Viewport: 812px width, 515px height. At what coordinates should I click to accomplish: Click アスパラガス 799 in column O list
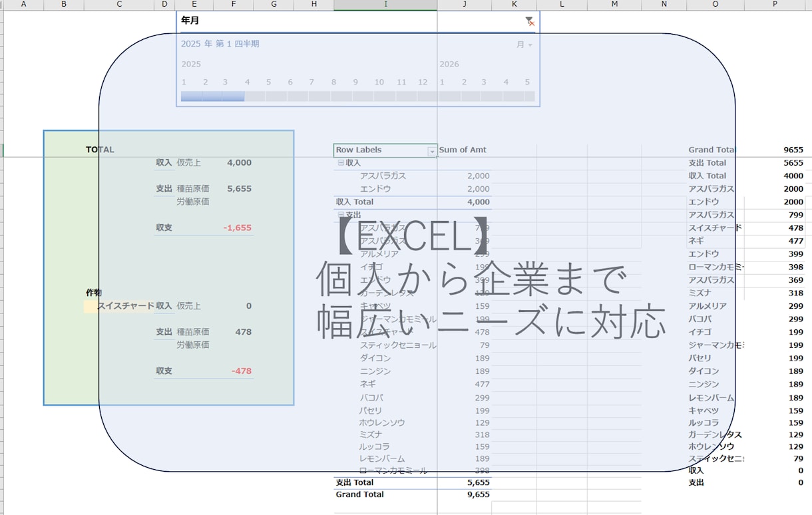(746, 215)
